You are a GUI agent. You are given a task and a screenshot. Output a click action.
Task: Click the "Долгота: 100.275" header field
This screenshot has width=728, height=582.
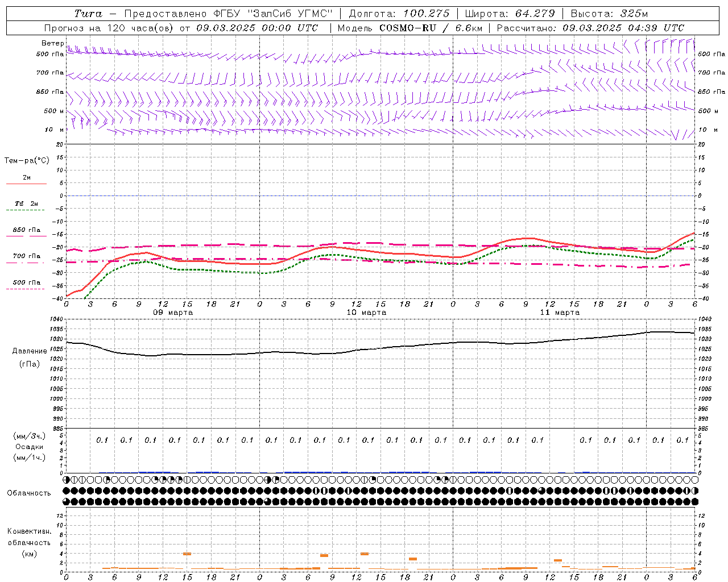coord(399,14)
